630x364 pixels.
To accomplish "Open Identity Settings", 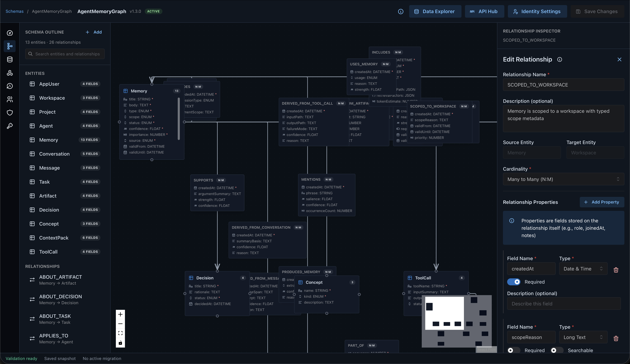I will [537, 12].
